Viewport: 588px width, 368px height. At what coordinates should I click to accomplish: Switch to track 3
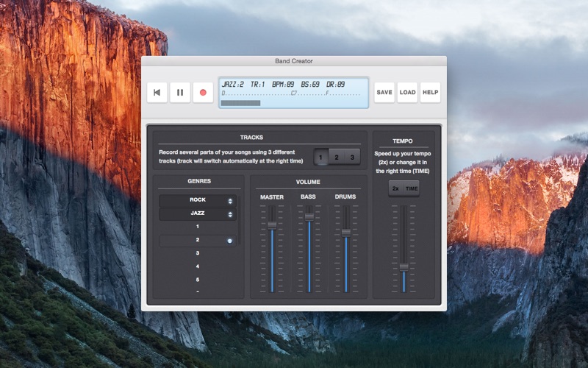(x=352, y=158)
